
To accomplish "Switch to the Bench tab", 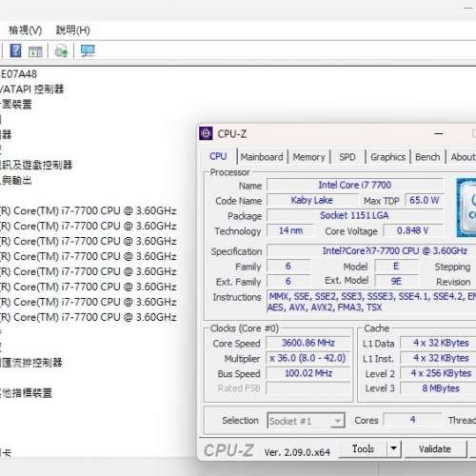I will pos(427,157).
